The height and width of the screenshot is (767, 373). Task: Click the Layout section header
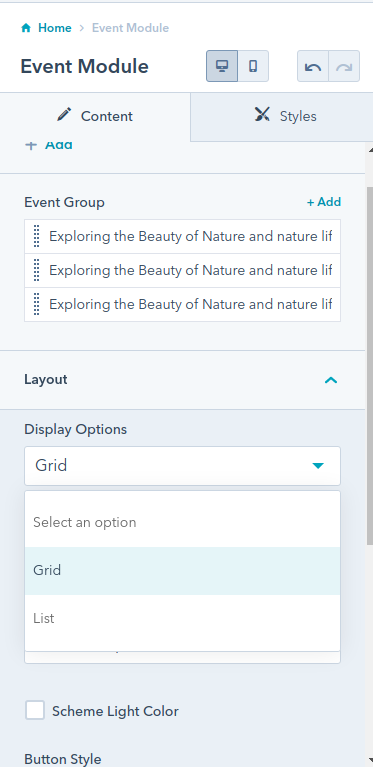point(182,380)
